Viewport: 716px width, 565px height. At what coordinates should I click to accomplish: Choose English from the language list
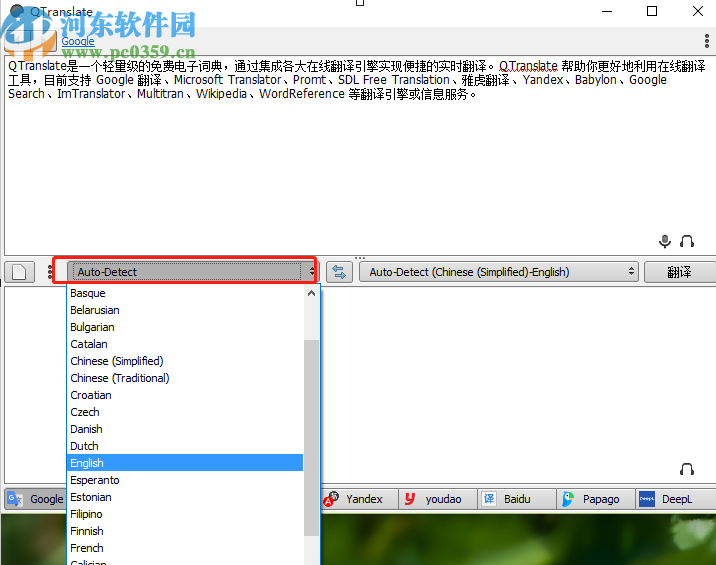pyautogui.click(x=185, y=463)
